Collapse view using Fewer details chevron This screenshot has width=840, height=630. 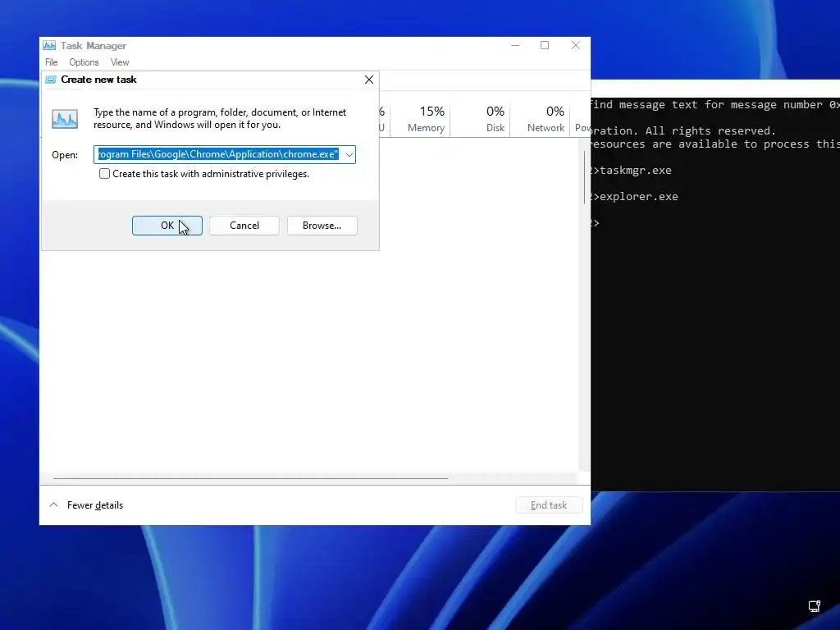pos(53,504)
